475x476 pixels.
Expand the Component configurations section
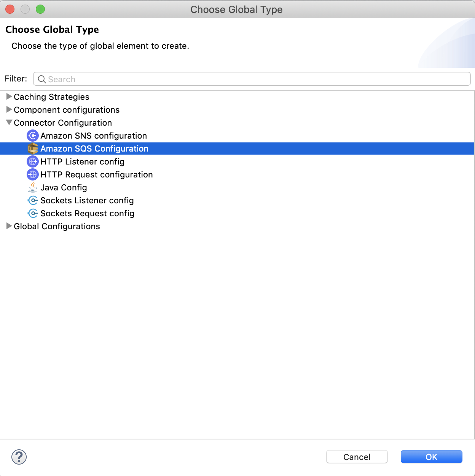click(9, 110)
